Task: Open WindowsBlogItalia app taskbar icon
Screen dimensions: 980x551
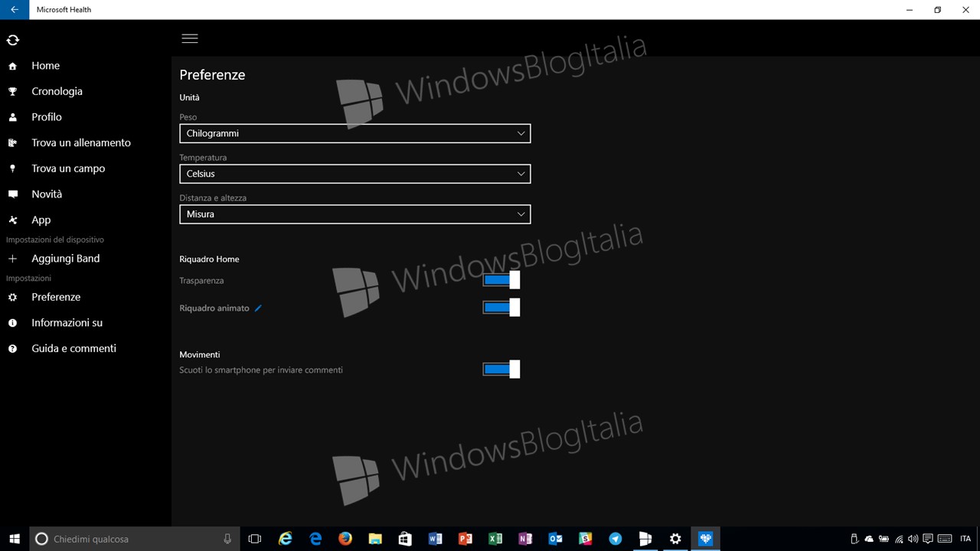Action: point(645,539)
